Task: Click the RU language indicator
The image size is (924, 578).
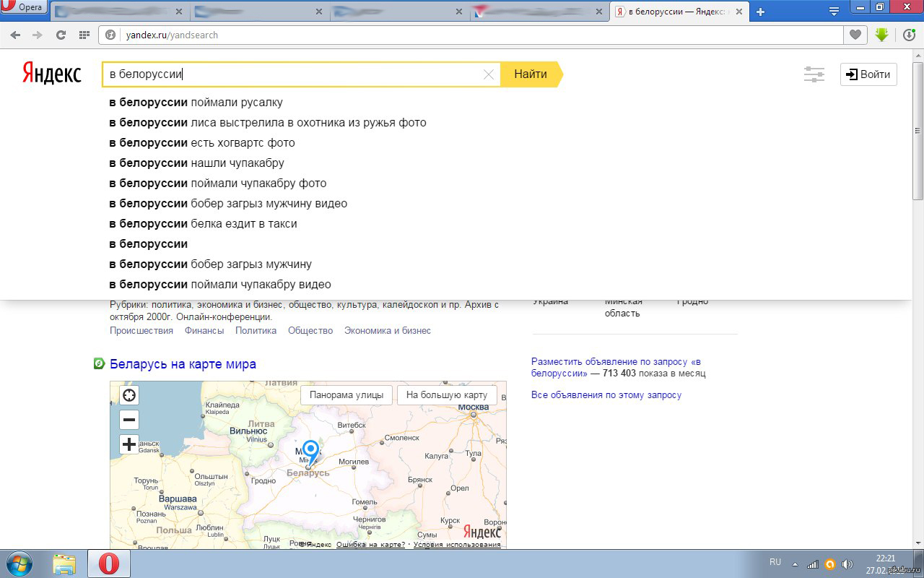Action: (x=775, y=562)
